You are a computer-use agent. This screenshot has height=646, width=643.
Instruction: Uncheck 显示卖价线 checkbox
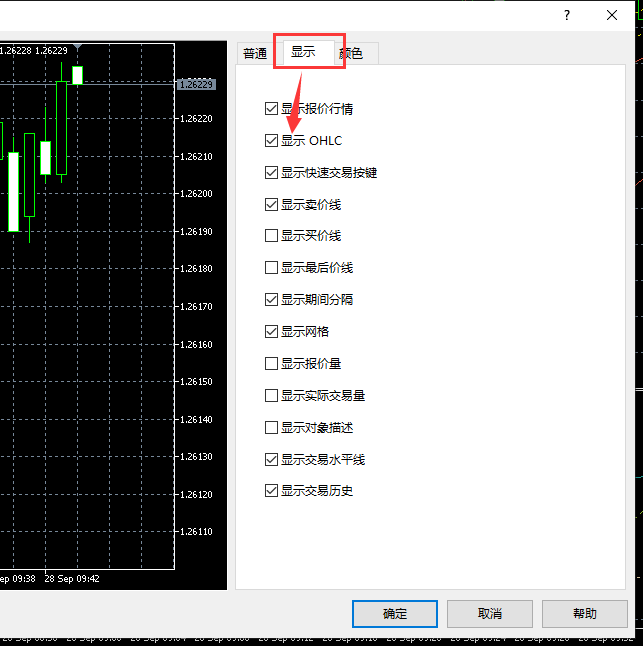[271, 205]
